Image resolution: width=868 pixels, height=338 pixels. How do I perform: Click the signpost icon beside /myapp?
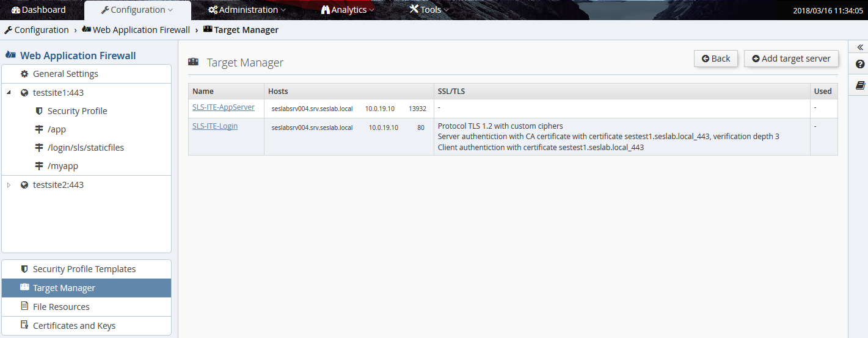click(39, 166)
